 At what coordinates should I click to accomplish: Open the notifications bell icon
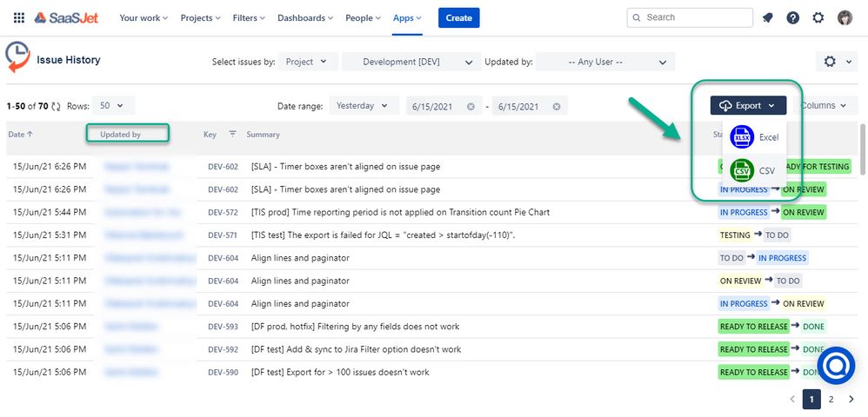(767, 17)
